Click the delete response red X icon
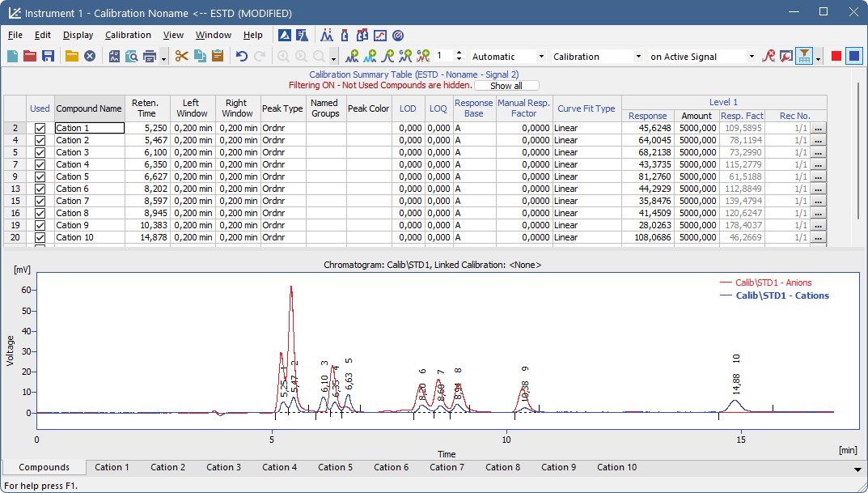This screenshot has width=868, height=493. [768, 56]
